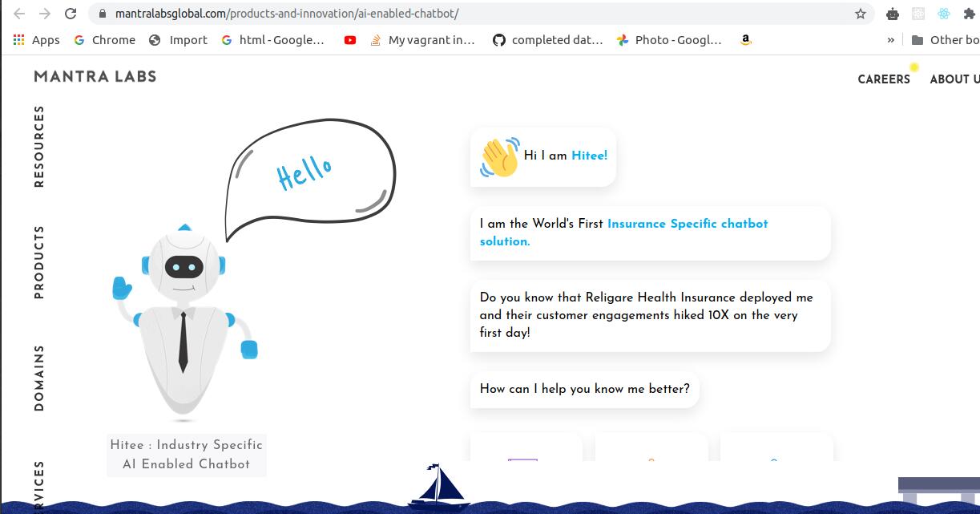Open the CAREERS menu item
980x514 pixels.
[884, 79]
